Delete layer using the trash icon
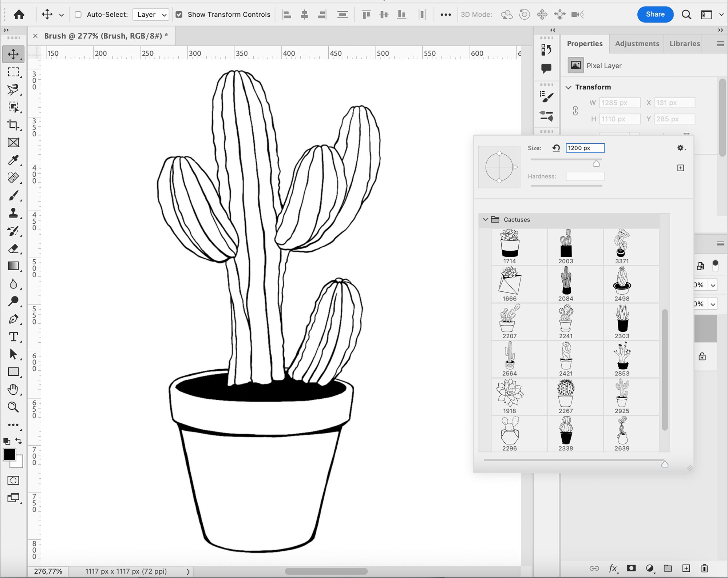 pos(704,568)
